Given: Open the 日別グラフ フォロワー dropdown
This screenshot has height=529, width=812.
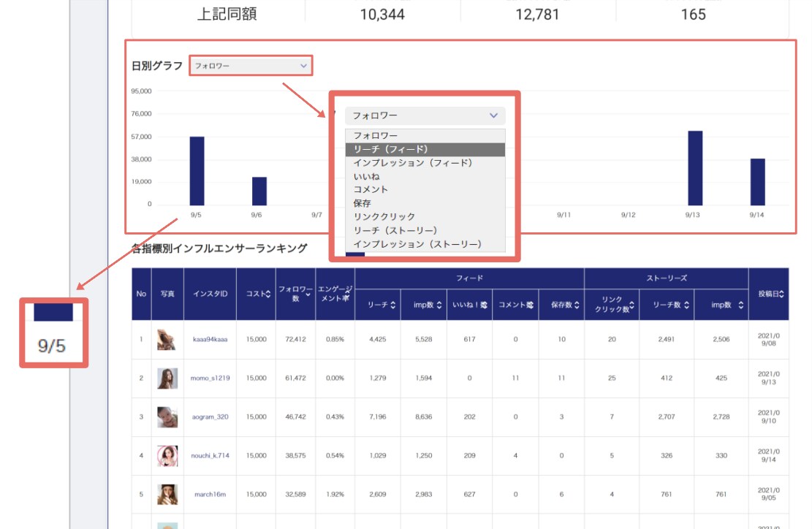Looking at the screenshot, I should (251, 66).
